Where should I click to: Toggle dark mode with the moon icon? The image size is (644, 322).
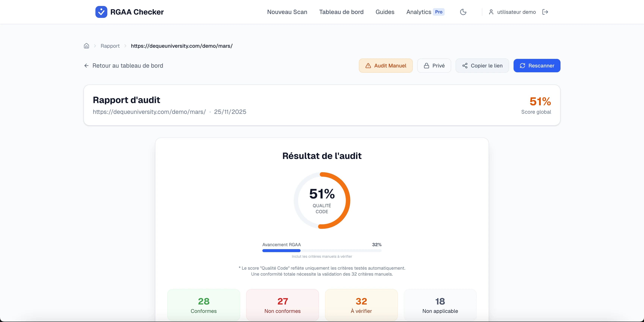463,12
